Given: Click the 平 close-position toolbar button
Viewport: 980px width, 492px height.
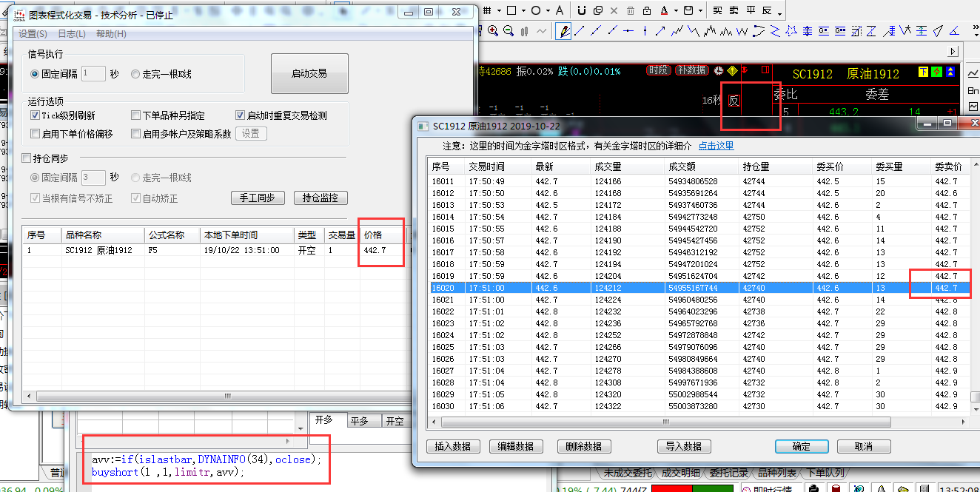Looking at the screenshot, I should (x=751, y=10).
